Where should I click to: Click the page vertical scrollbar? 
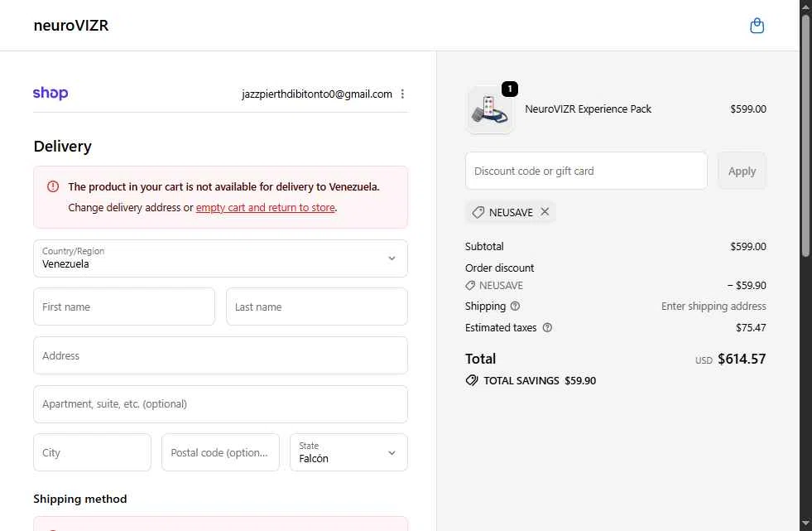805,135
